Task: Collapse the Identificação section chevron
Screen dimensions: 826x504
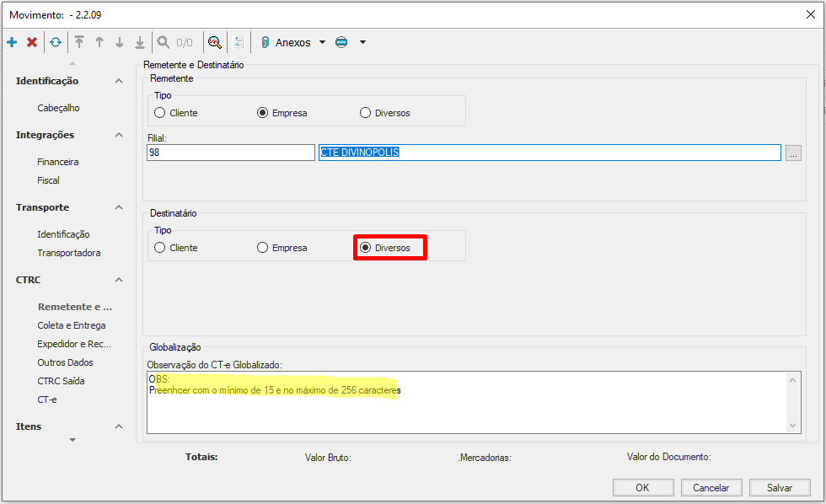Action: coord(119,81)
